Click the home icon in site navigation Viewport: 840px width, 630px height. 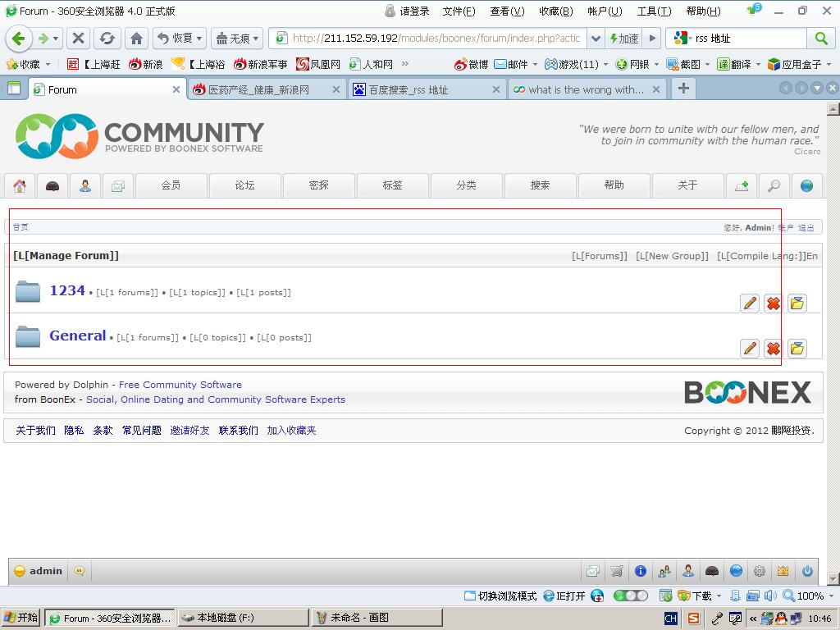click(20, 186)
